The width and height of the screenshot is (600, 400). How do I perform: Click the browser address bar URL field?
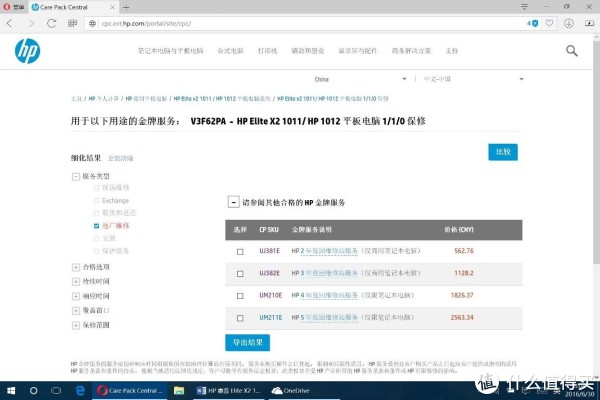(x=306, y=23)
